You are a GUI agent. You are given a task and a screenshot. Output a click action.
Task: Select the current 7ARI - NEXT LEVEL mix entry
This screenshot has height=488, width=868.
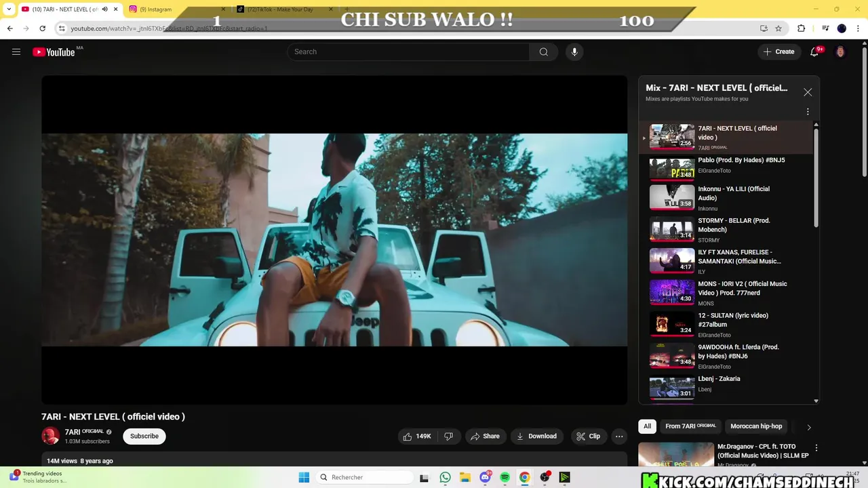725,138
